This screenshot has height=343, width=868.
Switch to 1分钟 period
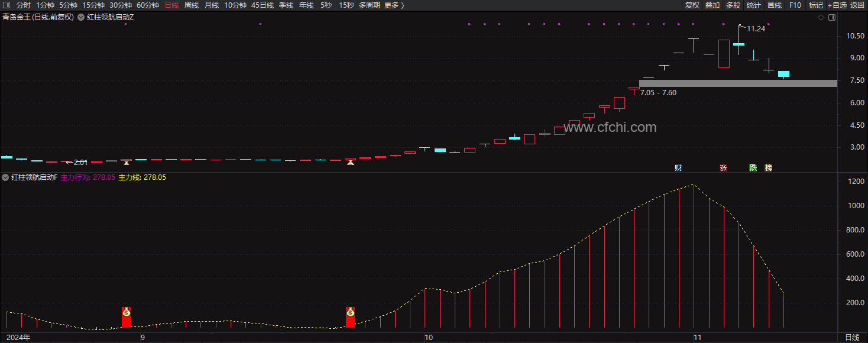pyautogui.click(x=46, y=5)
